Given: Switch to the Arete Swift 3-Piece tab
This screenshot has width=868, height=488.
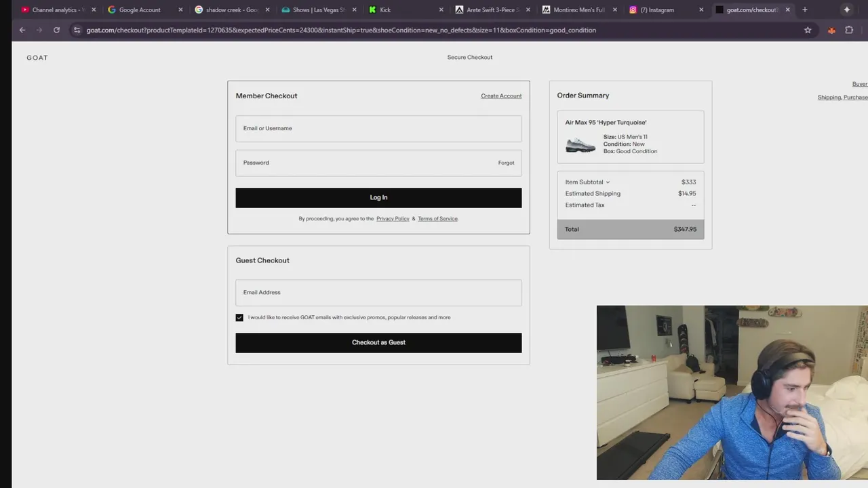Looking at the screenshot, I should point(492,9).
